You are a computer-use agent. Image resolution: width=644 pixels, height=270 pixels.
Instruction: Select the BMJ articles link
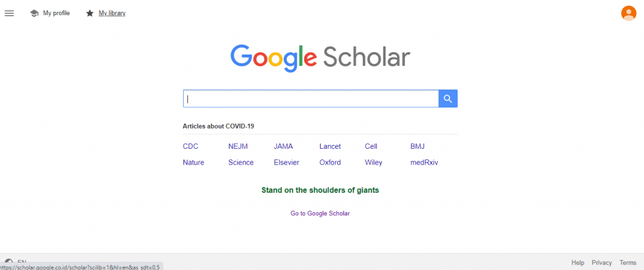tap(418, 146)
